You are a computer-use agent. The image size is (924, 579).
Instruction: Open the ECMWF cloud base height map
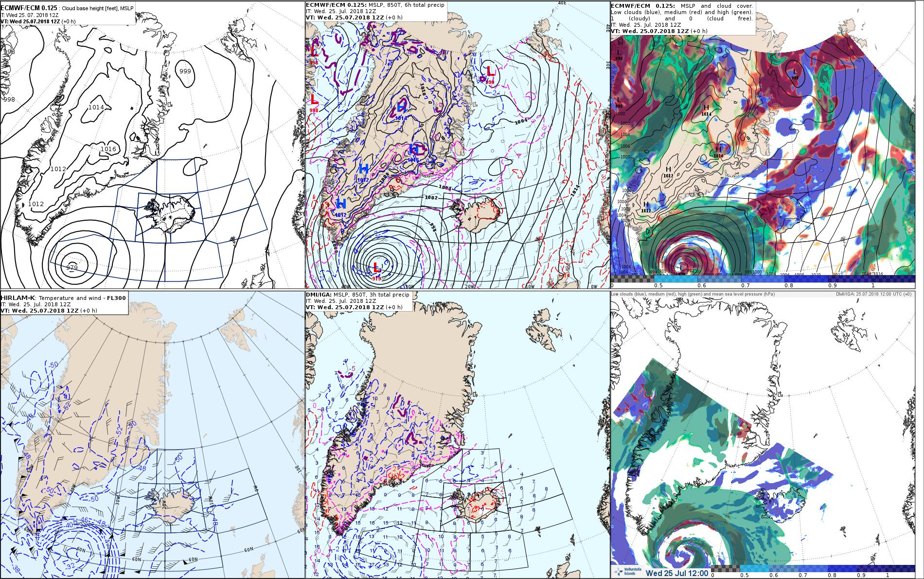tap(152, 144)
